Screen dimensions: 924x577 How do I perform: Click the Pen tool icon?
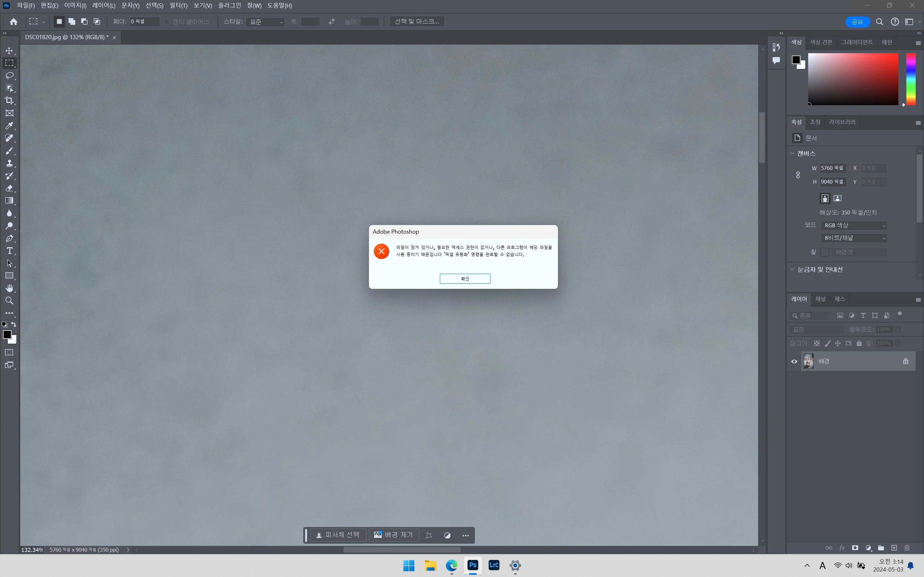(9, 238)
